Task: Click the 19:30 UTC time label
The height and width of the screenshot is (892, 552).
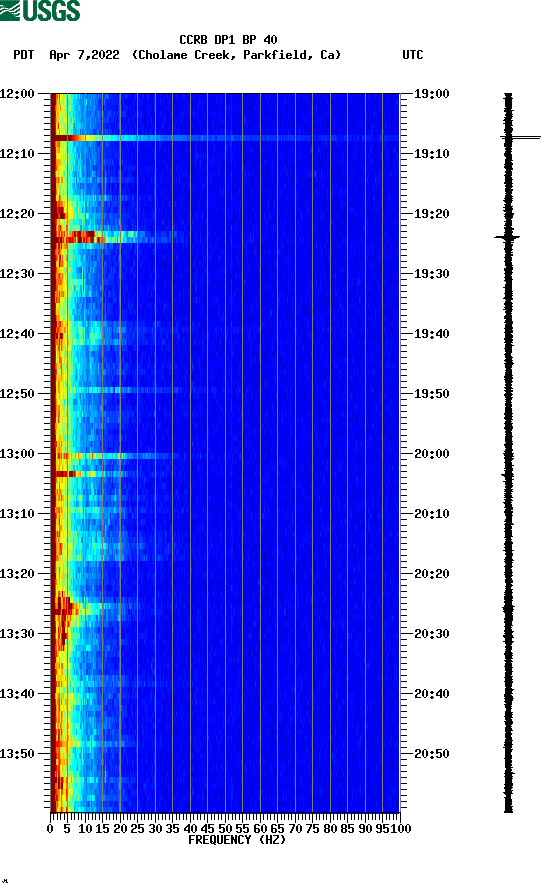Action: coord(432,274)
